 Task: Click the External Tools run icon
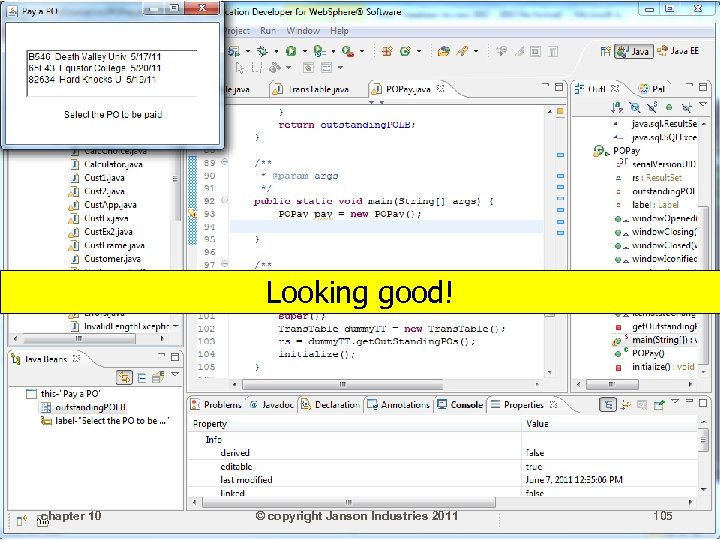point(348,51)
